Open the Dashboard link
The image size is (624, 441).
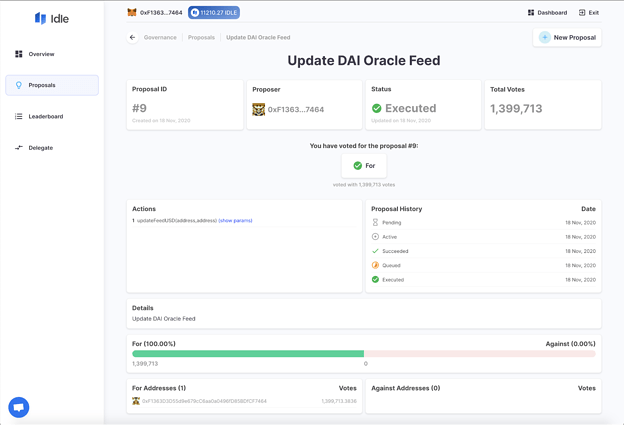coord(548,13)
